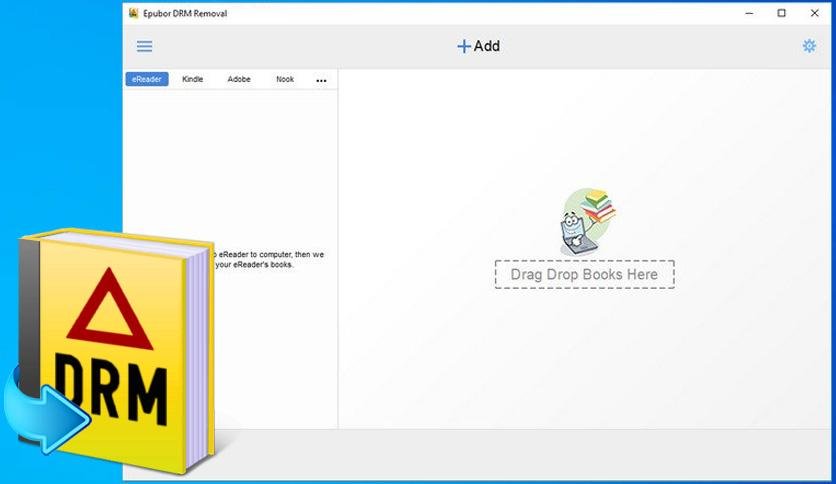The width and height of the screenshot is (836, 484).
Task: Open the settings gear icon
Action: click(809, 46)
